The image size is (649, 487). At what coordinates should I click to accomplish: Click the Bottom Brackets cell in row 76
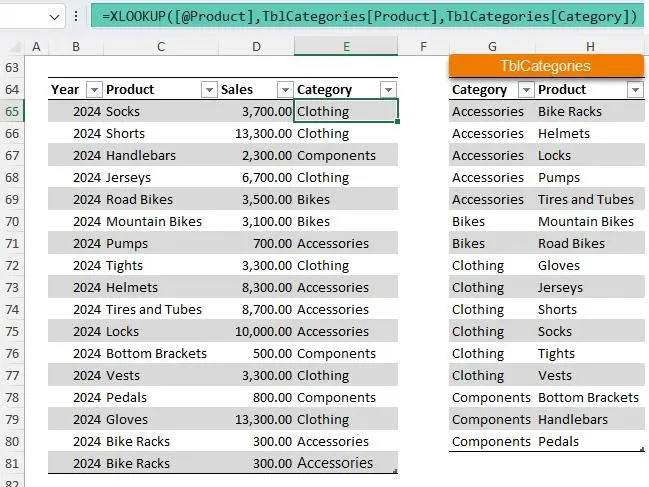[161, 353]
